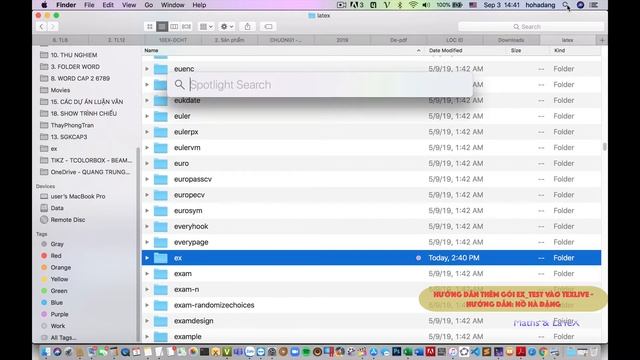Filter by the Purple tag
The width and height of the screenshot is (640, 360).
(x=59, y=314)
